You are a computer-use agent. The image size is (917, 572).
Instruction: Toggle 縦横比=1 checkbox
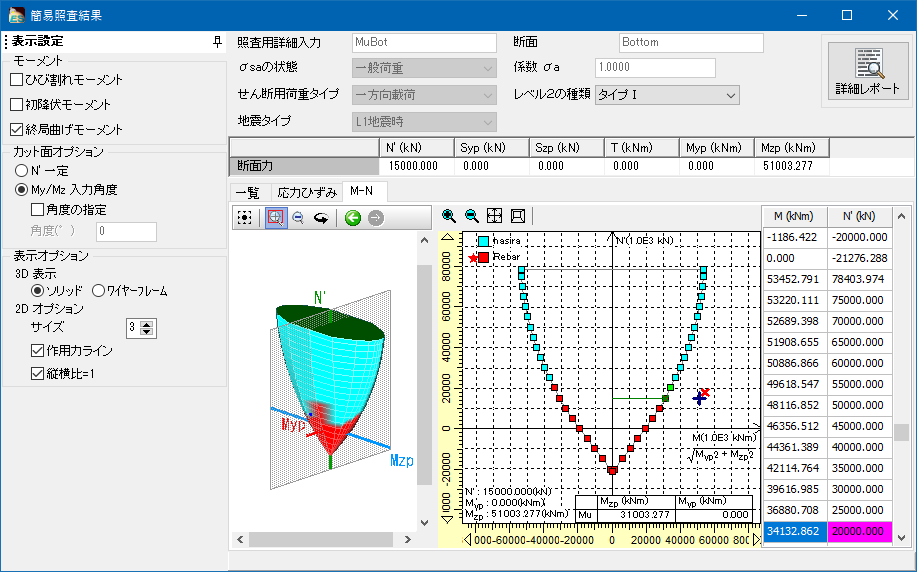click(x=37, y=373)
